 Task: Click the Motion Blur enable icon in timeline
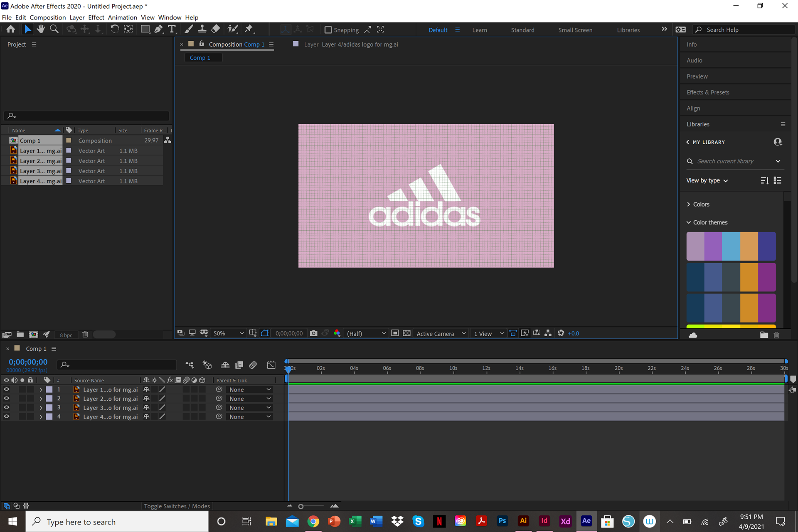click(x=253, y=365)
